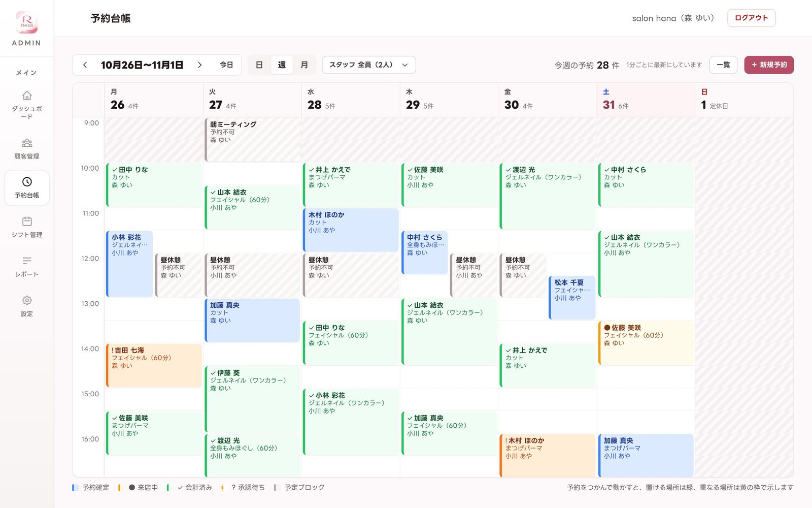
Task: Open 井上 かえで カット on Friday
Action: [548, 365]
